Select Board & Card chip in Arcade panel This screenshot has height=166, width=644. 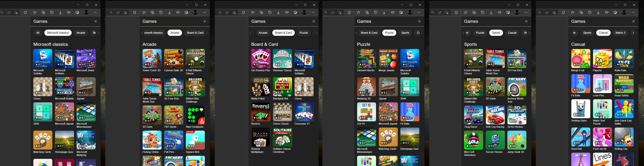(195, 33)
